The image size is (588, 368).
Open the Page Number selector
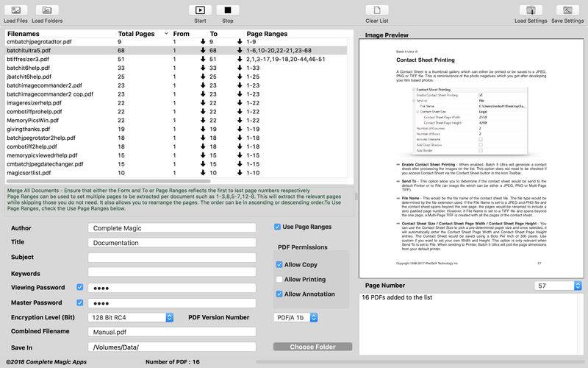point(558,286)
